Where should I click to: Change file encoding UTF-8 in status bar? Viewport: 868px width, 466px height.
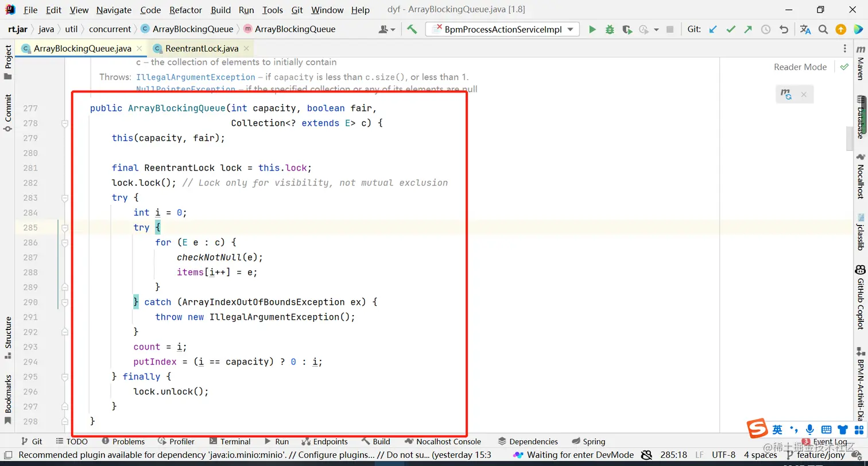pyautogui.click(x=723, y=455)
